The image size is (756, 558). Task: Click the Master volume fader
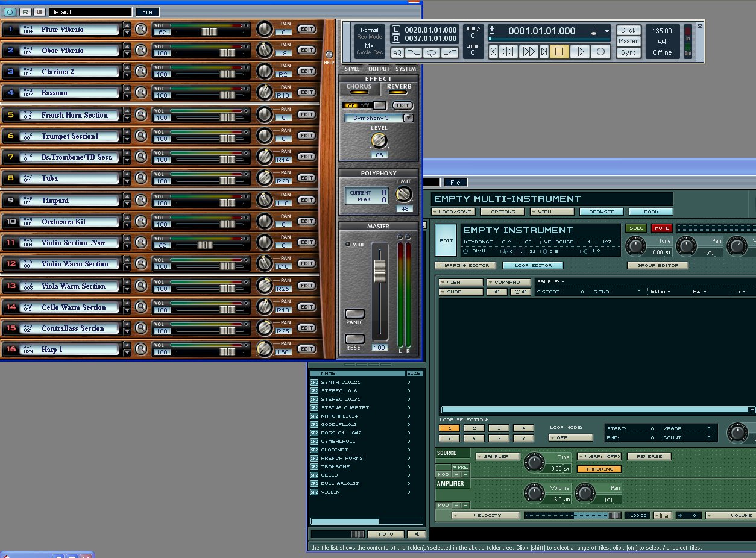pos(379,272)
